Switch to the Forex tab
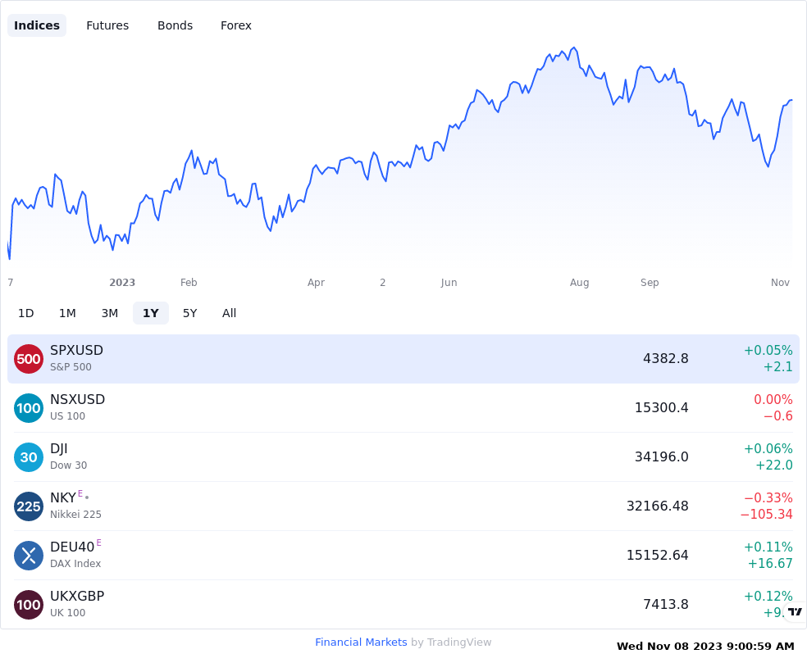807x672 pixels. click(x=235, y=25)
